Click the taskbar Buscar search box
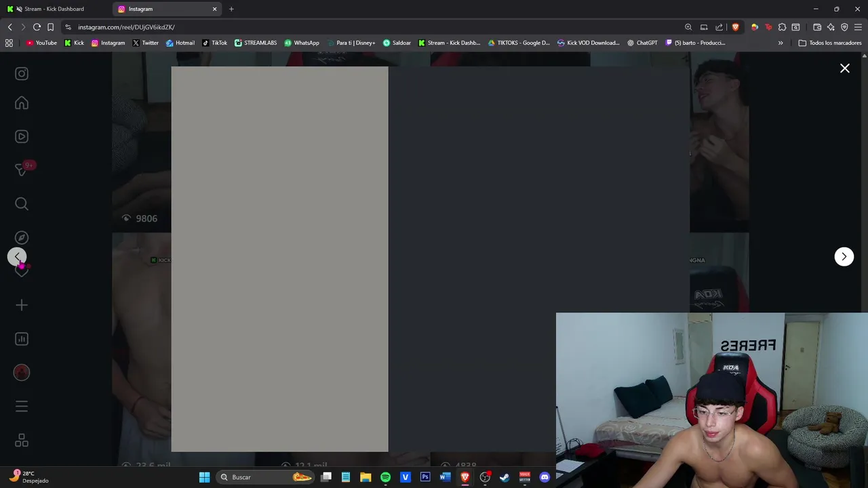Viewport: 868px width, 488px height. 266,477
